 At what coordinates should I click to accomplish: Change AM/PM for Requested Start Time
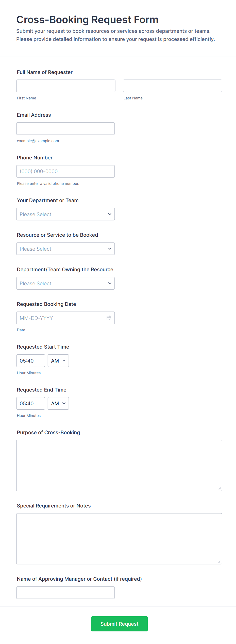click(x=58, y=361)
